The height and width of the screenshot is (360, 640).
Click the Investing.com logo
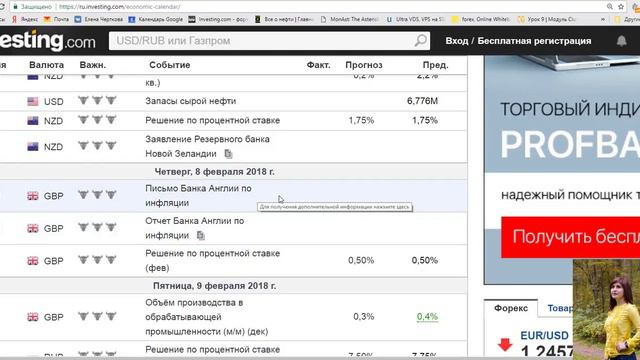click(48, 41)
